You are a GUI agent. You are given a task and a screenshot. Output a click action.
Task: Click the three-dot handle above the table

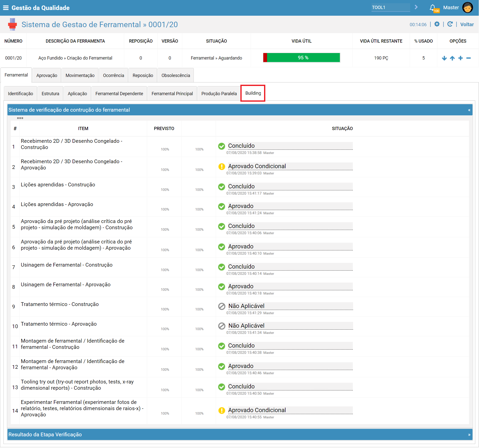tap(20, 118)
